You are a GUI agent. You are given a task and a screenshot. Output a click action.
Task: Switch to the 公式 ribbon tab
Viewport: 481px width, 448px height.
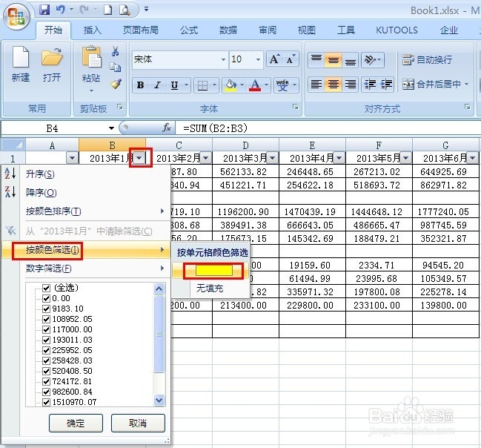(189, 30)
